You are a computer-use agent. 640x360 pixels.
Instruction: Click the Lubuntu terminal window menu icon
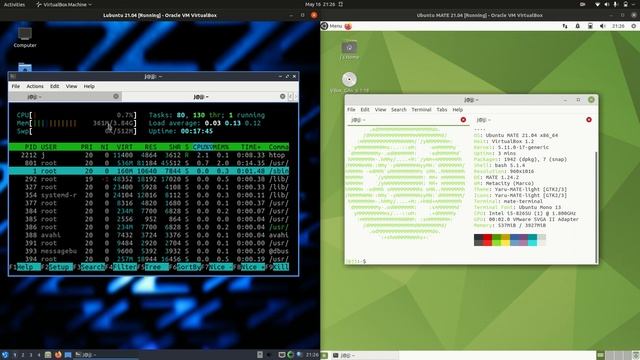click(x=13, y=76)
